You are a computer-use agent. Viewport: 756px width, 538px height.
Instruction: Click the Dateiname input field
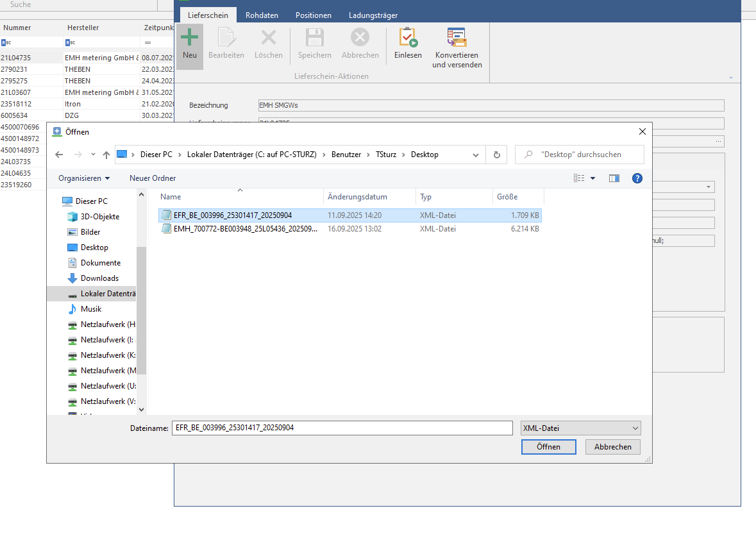pyautogui.click(x=342, y=428)
